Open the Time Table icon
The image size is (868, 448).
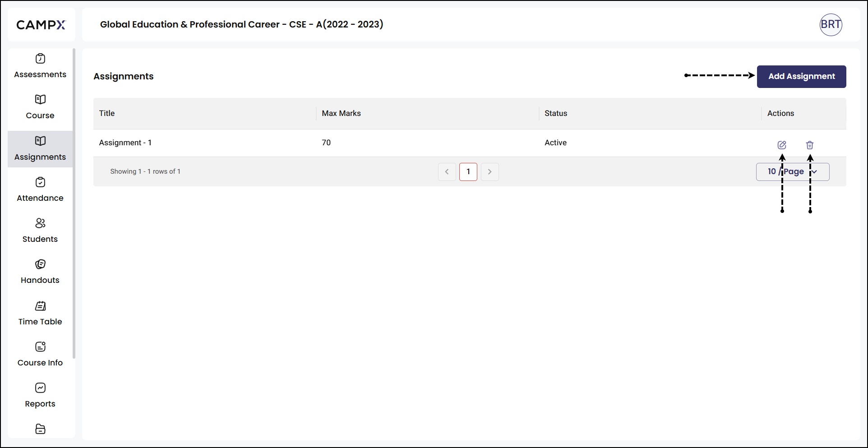click(x=40, y=306)
